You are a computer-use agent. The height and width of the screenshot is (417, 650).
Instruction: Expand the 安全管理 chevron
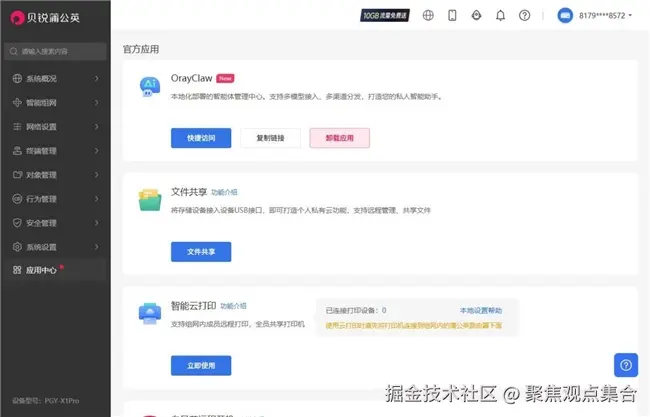(x=97, y=223)
